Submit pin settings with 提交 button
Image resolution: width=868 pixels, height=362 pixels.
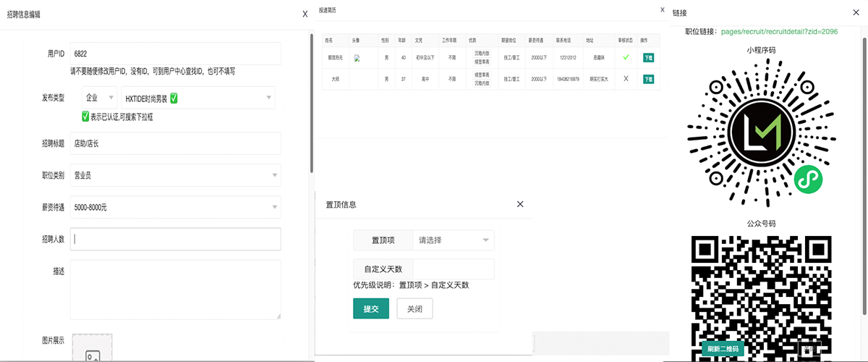(371, 308)
